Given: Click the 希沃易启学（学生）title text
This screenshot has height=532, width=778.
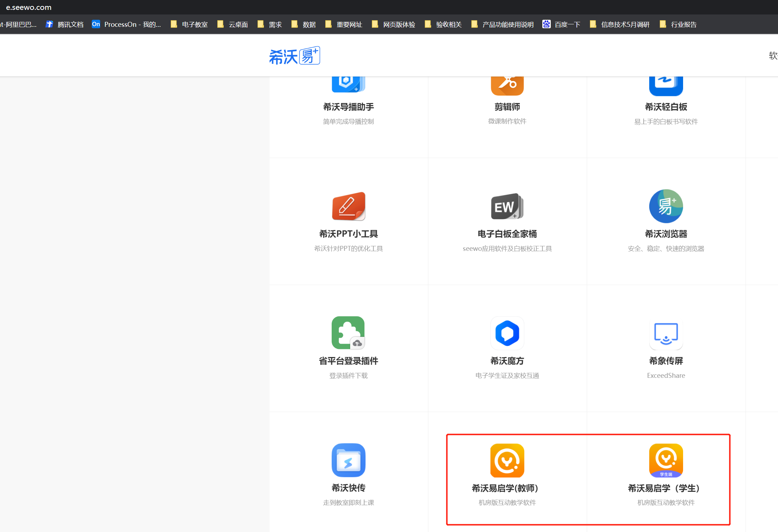Looking at the screenshot, I should pos(664,488).
